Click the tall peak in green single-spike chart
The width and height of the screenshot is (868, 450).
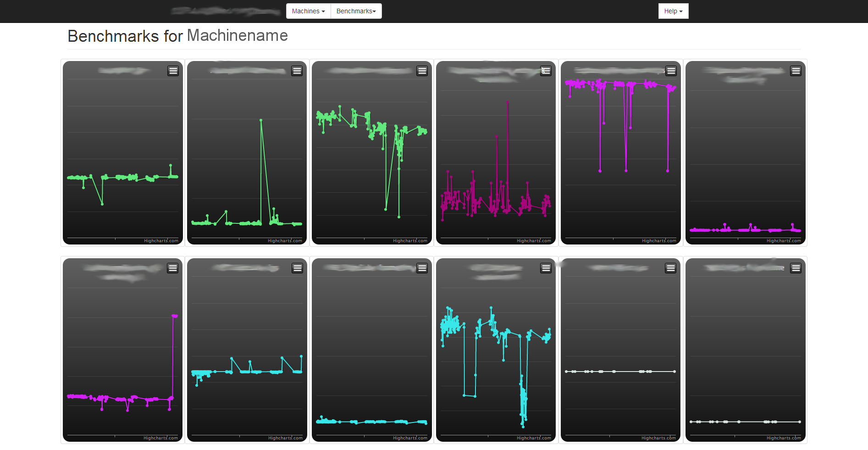tap(261, 120)
